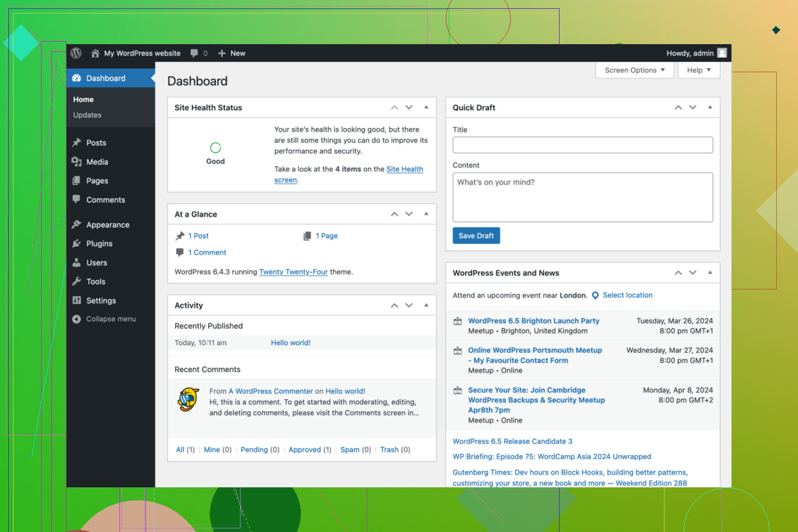This screenshot has height=532, width=798.
Task: Click the admin avatar in top bar
Action: 722,53
